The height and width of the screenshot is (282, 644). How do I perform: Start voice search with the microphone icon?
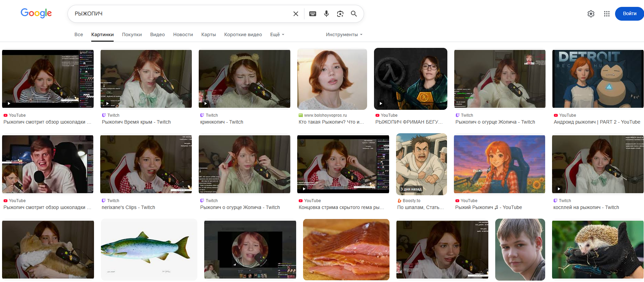tap(326, 14)
